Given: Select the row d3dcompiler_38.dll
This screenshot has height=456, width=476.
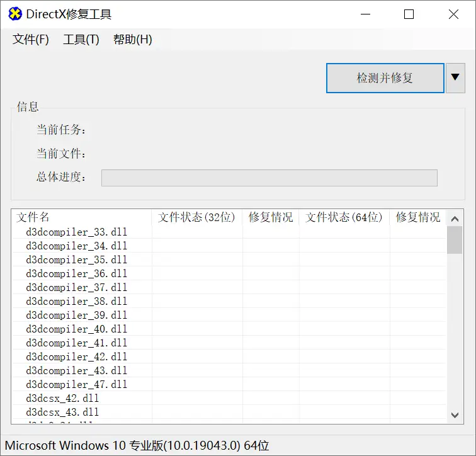Looking at the screenshot, I should [229, 301].
